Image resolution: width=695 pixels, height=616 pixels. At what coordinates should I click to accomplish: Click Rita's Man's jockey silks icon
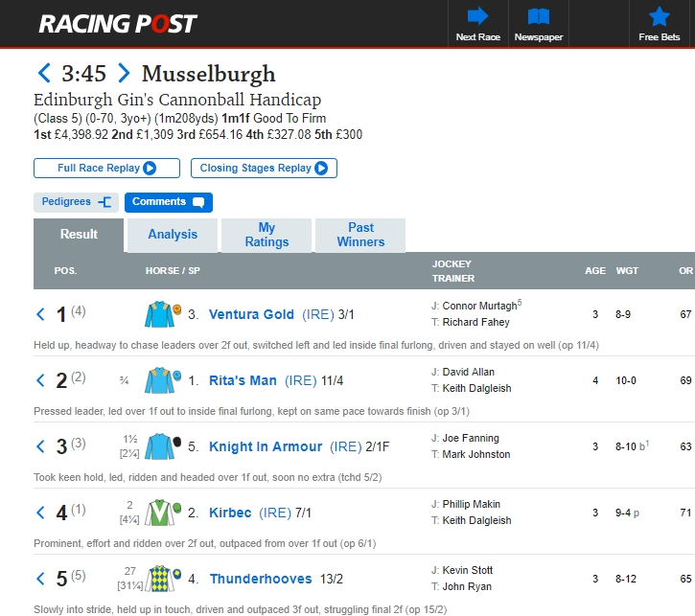click(162, 380)
